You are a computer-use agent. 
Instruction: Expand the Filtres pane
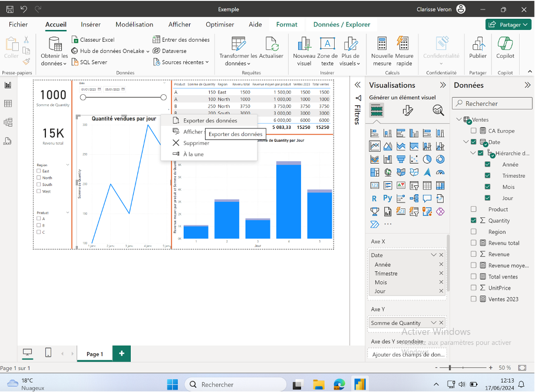click(357, 85)
